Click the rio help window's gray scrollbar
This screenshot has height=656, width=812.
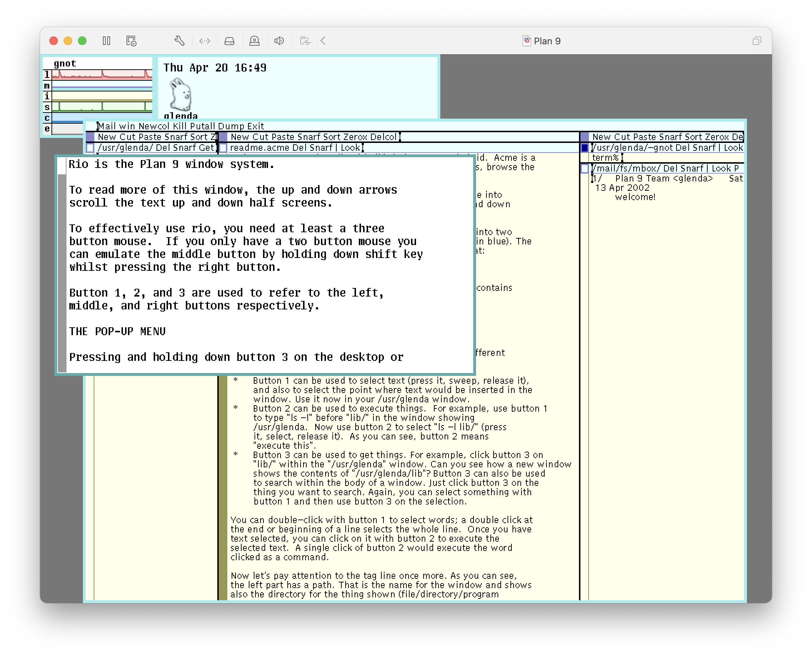point(62,273)
